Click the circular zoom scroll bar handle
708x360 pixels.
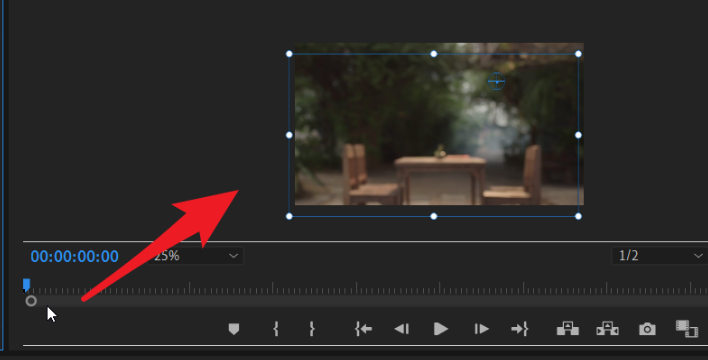click(x=31, y=301)
